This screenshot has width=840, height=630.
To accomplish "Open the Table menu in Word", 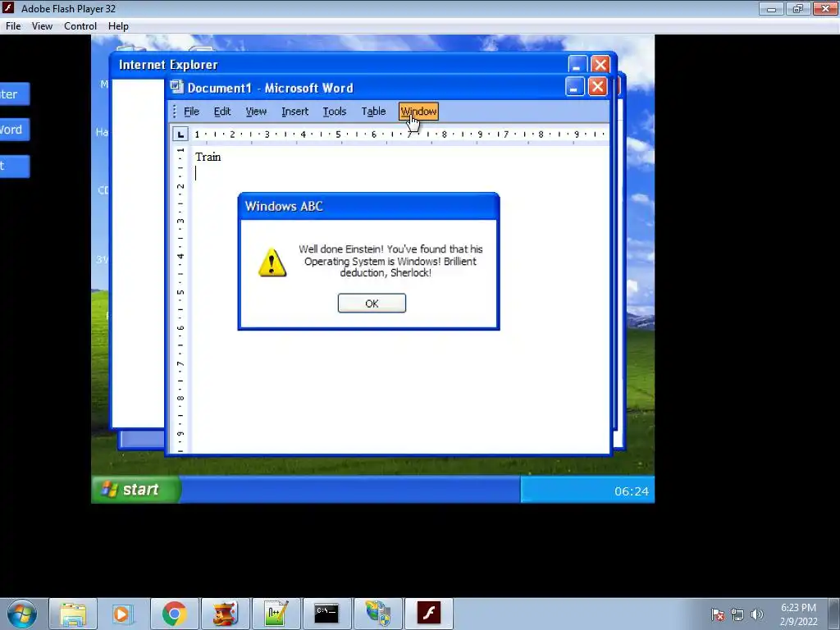I will point(373,112).
